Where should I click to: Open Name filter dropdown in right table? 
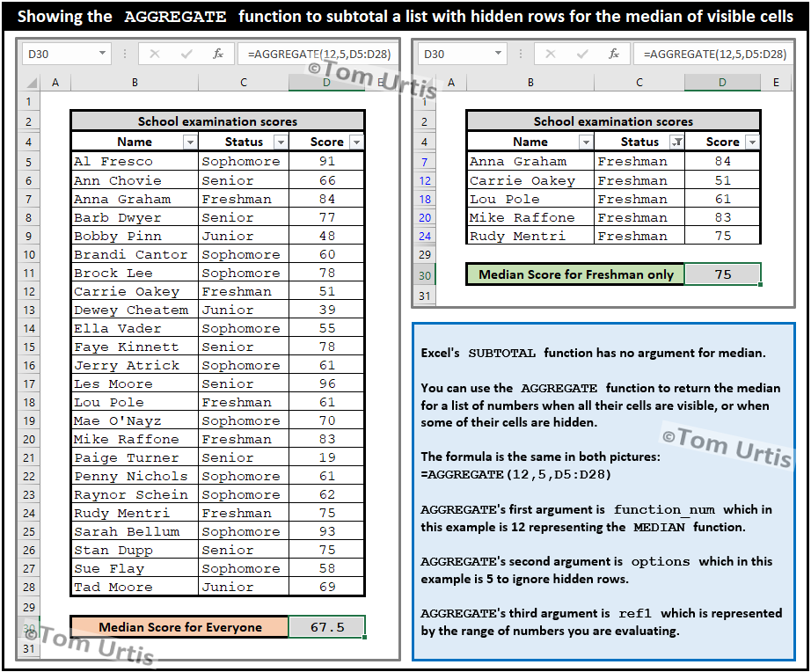(x=586, y=142)
